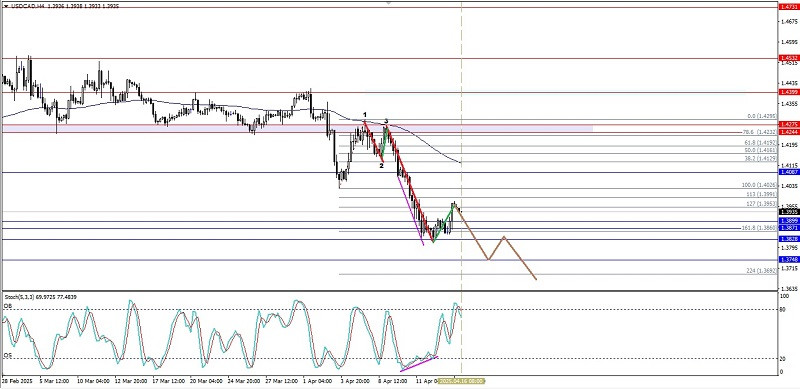Image resolution: width=800 pixels, height=389 pixels.
Task: Select wave label 2 on the chart
Action: tap(381, 165)
